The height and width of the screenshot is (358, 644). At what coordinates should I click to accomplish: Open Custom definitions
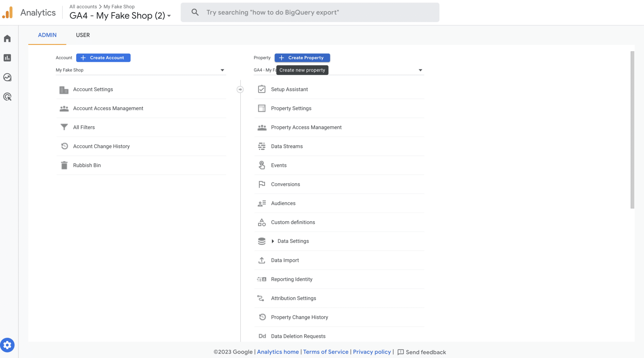[x=339, y=222]
